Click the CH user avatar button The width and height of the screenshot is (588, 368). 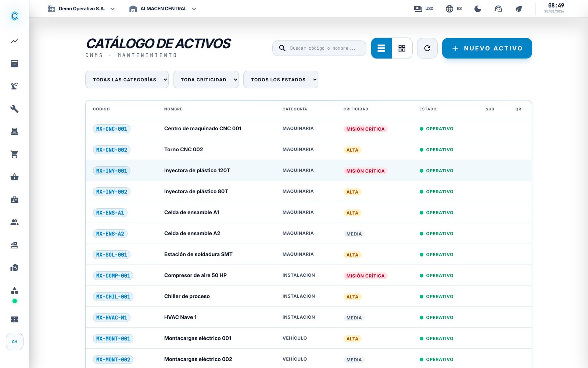click(x=15, y=342)
